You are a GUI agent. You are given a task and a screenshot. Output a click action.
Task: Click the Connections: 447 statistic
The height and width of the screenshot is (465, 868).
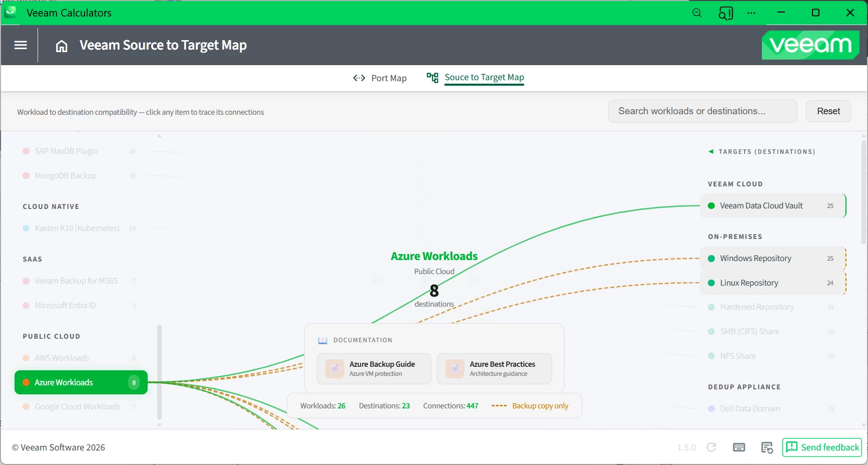(451, 406)
